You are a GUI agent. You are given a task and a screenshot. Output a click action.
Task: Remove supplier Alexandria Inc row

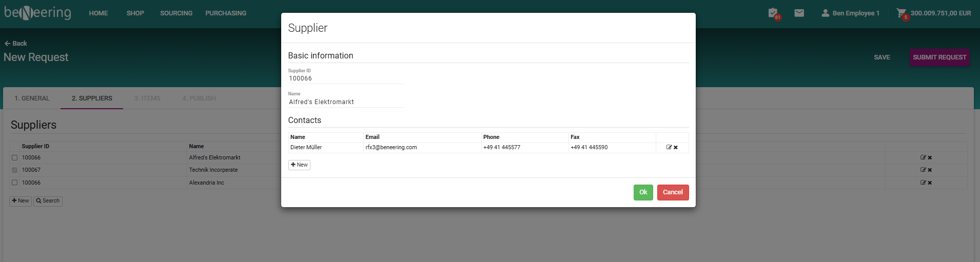click(930, 183)
